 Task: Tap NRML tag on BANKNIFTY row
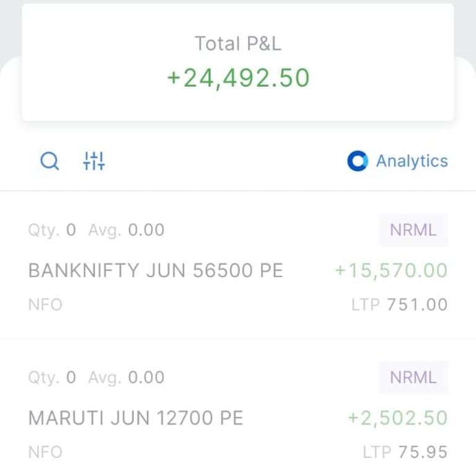tap(413, 230)
